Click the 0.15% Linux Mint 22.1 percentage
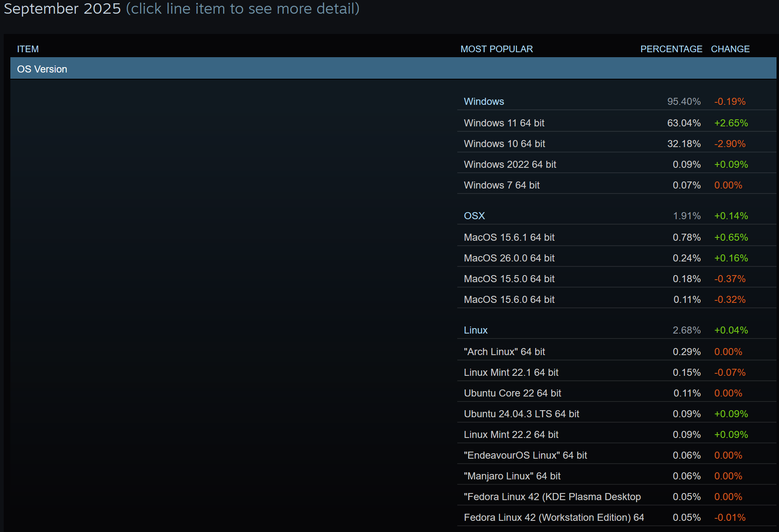779x532 pixels. click(x=687, y=372)
